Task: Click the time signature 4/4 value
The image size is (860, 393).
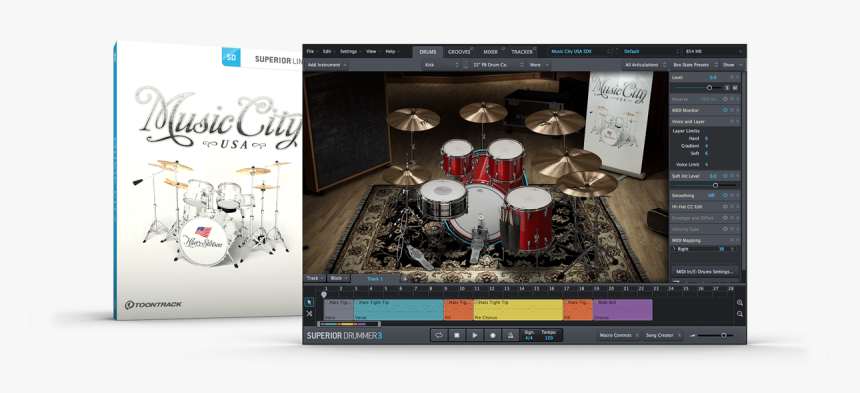Action: (529, 338)
